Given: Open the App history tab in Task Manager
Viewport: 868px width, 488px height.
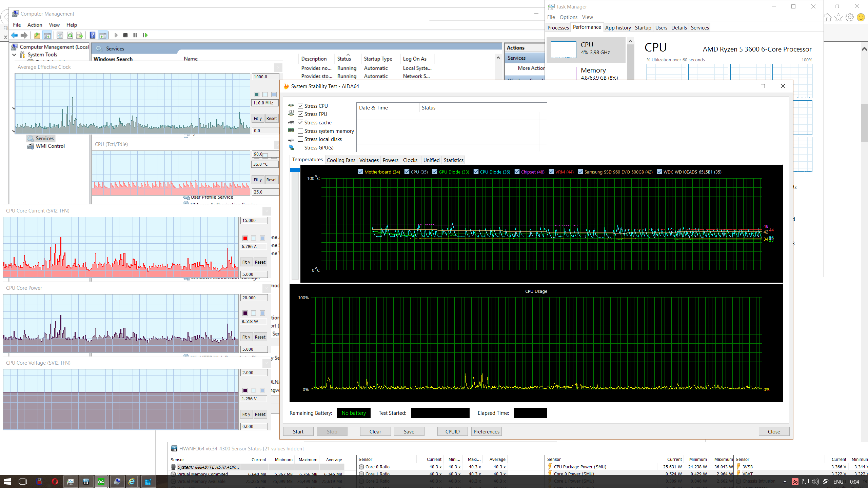Looking at the screenshot, I should pos(618,28).
